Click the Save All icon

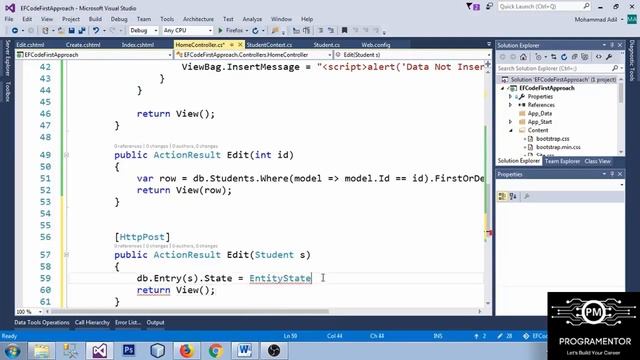(82, 31)
